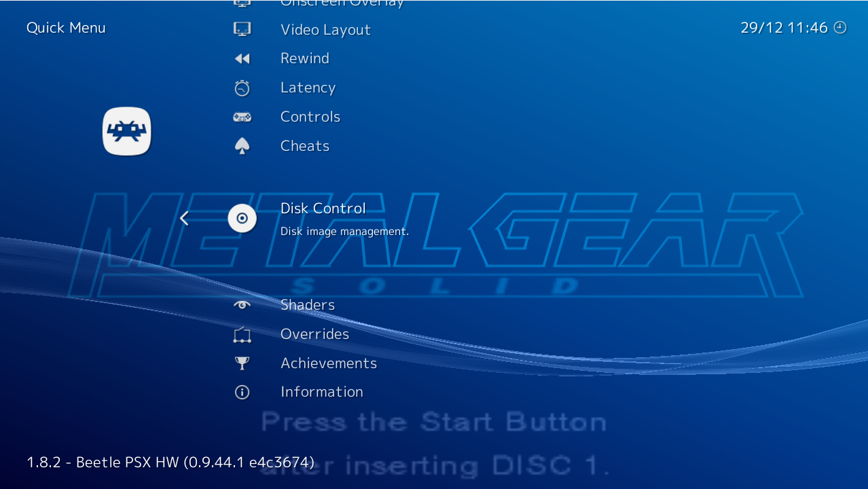The width and height of the screenshot is (868, 489).
Task: Click the RetroArch logo icon
Action: pos(126,130)
